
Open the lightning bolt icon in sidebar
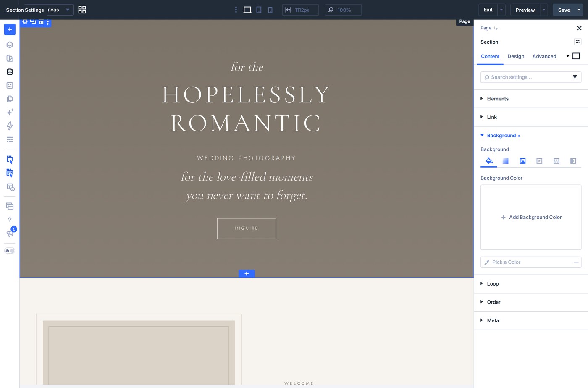[10, 126]
